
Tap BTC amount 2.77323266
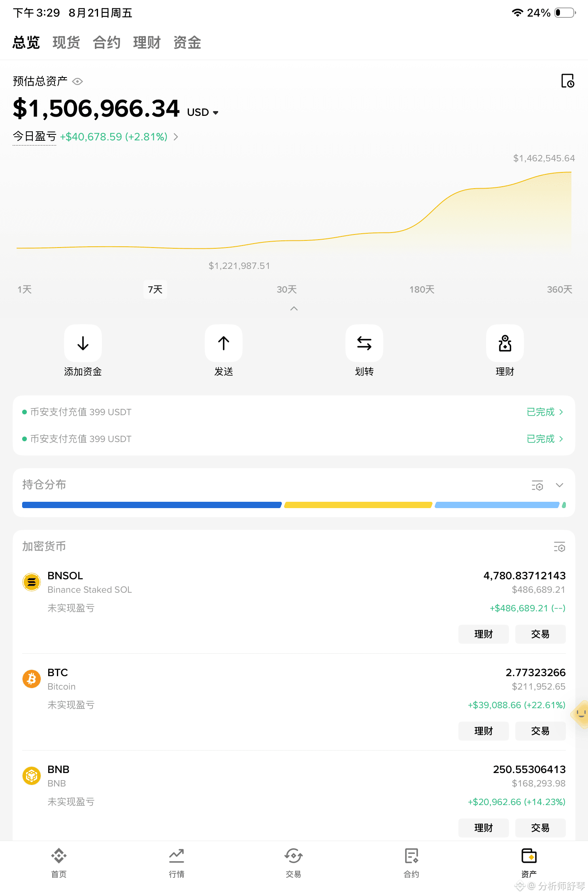pos(535,673)
